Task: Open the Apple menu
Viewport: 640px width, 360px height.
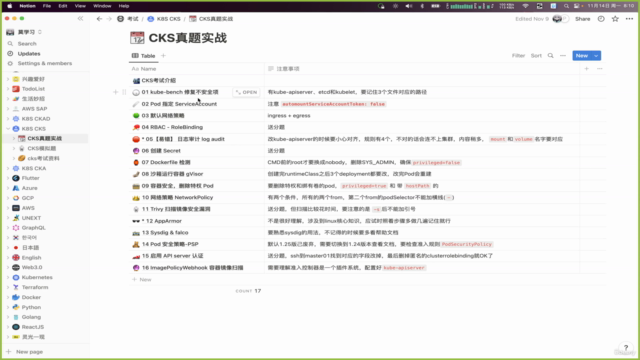Action: pyautogui.click(x=9, y=6)
